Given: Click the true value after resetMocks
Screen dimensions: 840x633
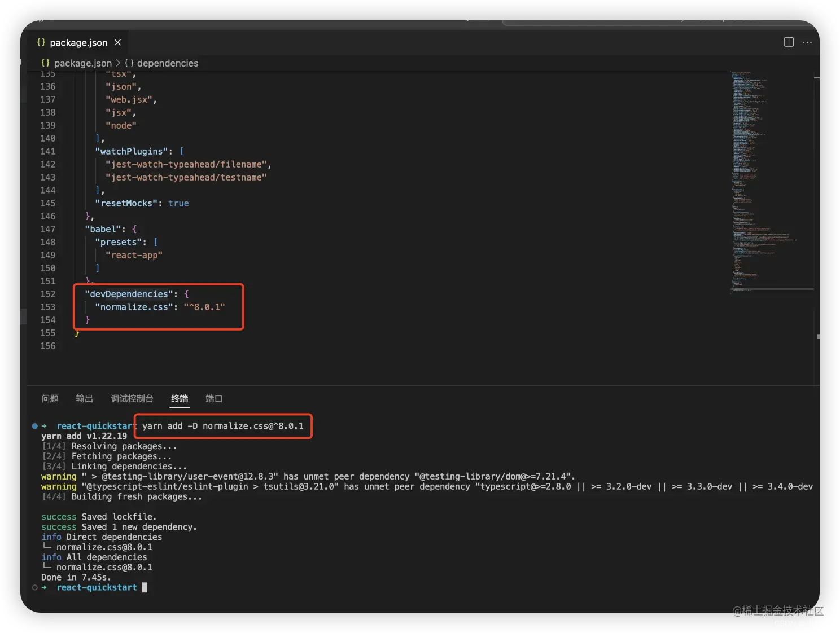Looking at the screenshot, I should point(178,203).
